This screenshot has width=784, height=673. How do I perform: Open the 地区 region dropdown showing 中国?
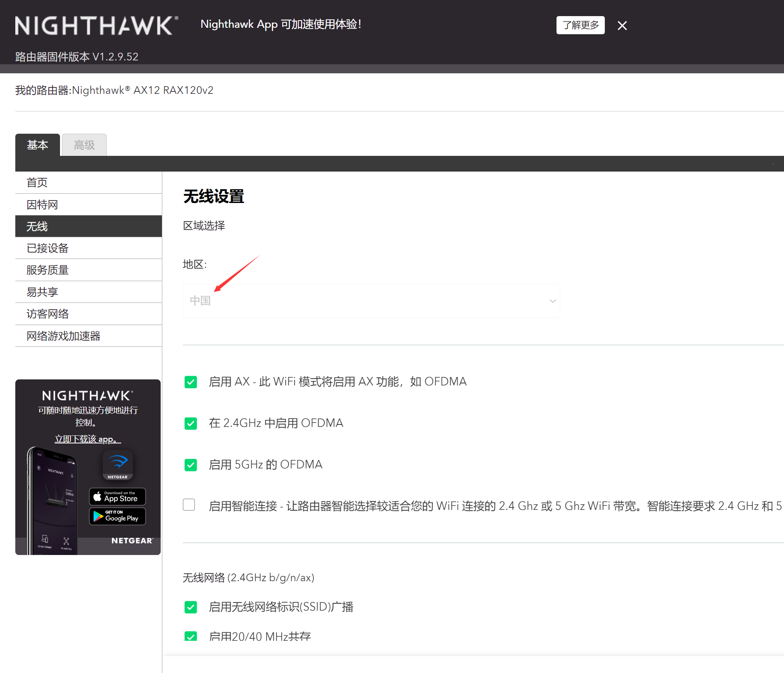371,301
